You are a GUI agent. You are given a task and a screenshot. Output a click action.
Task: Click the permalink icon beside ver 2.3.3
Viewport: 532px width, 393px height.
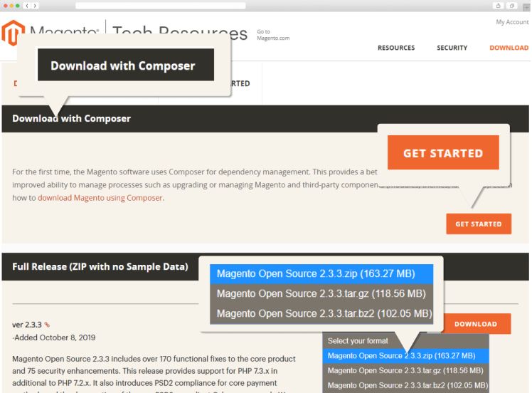pyautogui.click(x=47, y=325)
